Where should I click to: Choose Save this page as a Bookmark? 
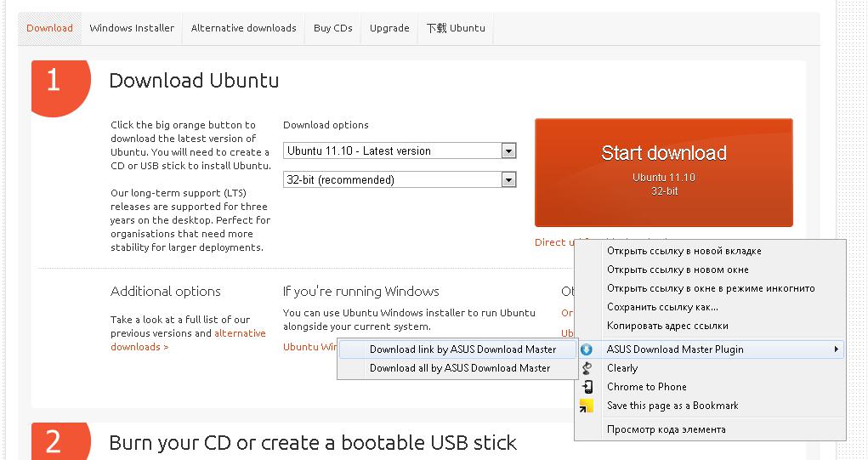tap(710, 406)
